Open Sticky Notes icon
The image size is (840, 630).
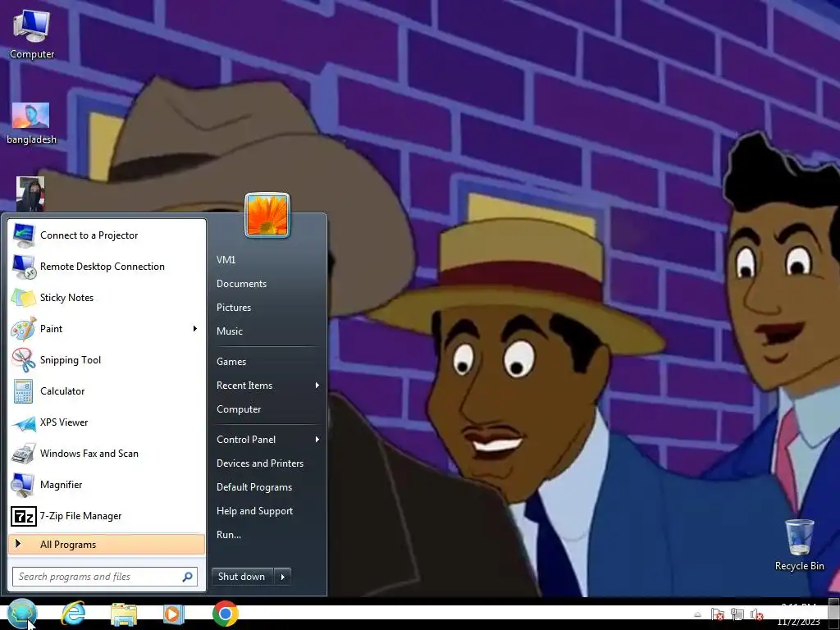tap(24, 298)
